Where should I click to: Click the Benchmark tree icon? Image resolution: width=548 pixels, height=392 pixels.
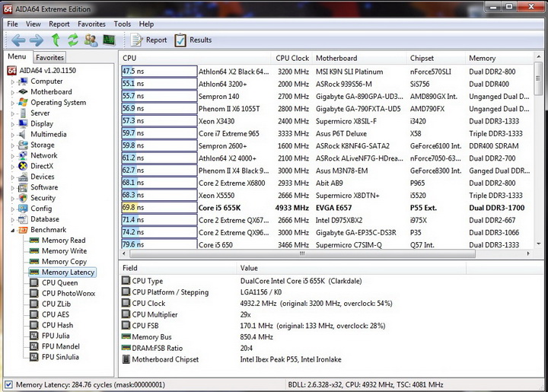(x=23, y=230)
